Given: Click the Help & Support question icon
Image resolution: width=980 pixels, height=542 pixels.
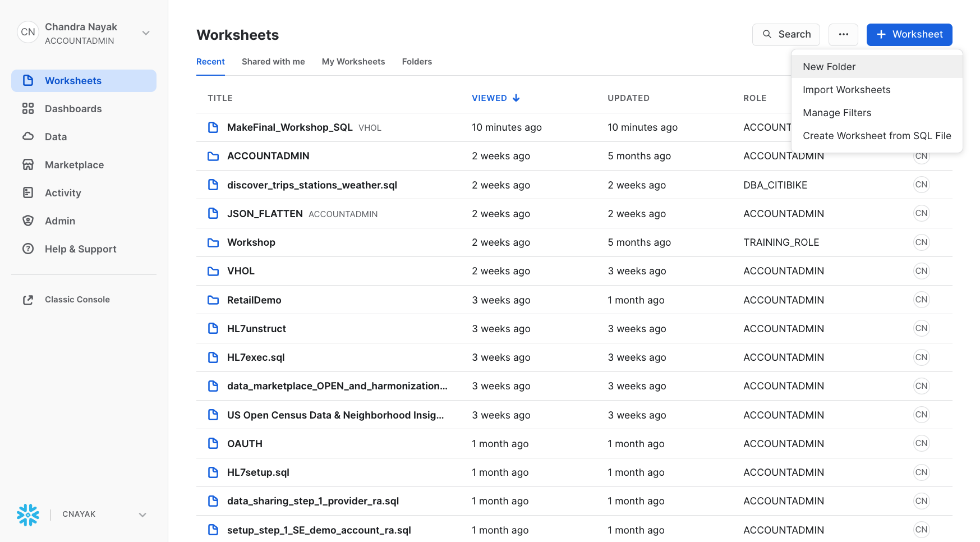Looking at the screenshot, I should 28,249.
